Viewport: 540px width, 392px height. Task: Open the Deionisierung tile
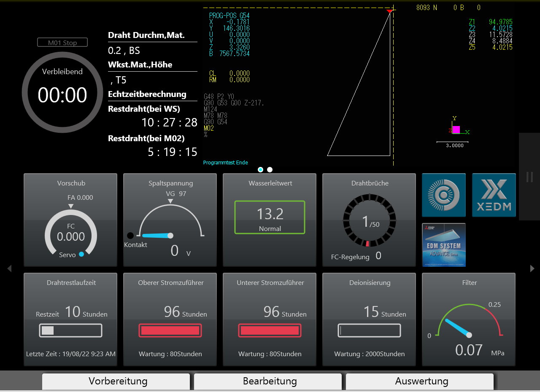(369, 320)
